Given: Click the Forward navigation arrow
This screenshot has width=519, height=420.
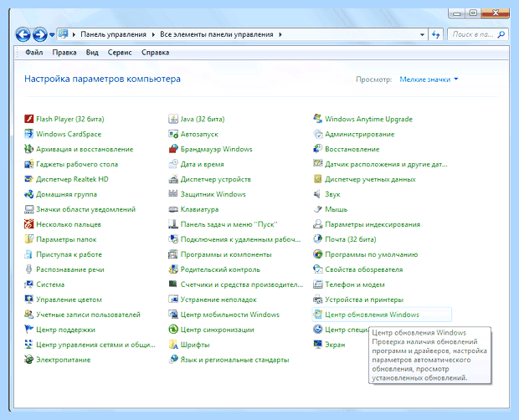Looking at the screenshot, I should (39, 34).
